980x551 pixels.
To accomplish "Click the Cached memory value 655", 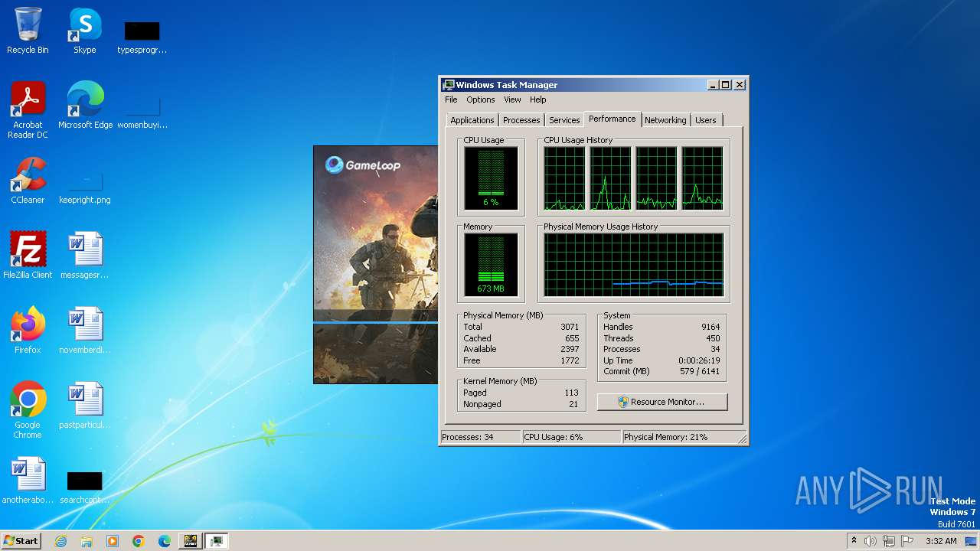I will pos(572,338).
